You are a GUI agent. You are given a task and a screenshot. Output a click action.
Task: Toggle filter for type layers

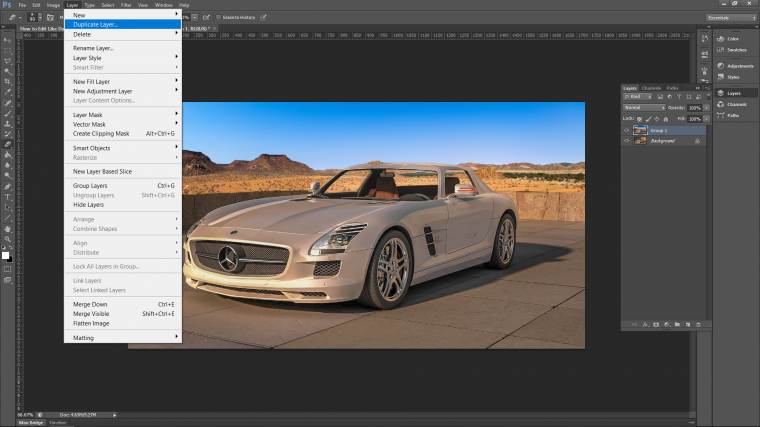click(x=679, y=97)
